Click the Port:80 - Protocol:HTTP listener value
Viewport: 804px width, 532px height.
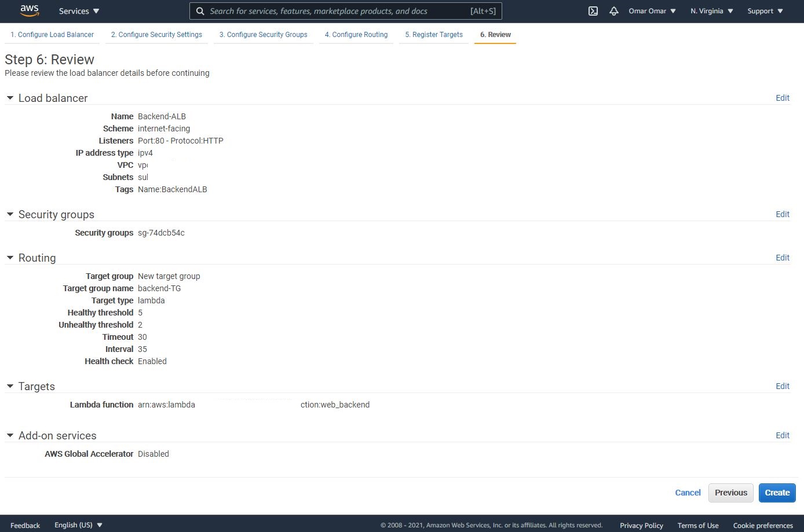click(181, 141)
